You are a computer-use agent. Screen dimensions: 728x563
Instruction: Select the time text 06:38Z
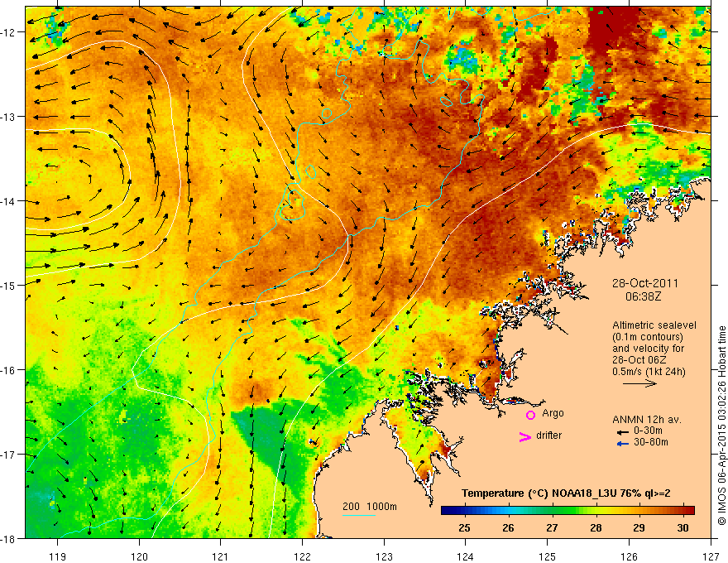pos(643,296)
